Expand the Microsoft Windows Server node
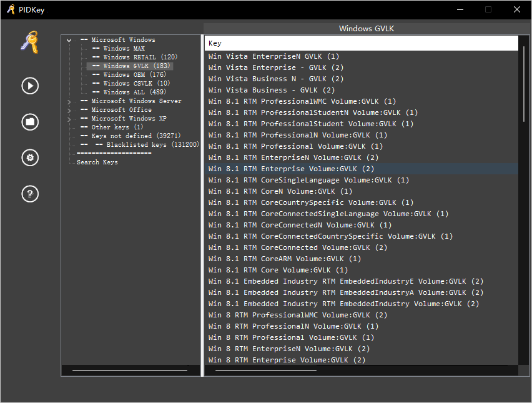 pyautogui.click(x=69, y=101)
